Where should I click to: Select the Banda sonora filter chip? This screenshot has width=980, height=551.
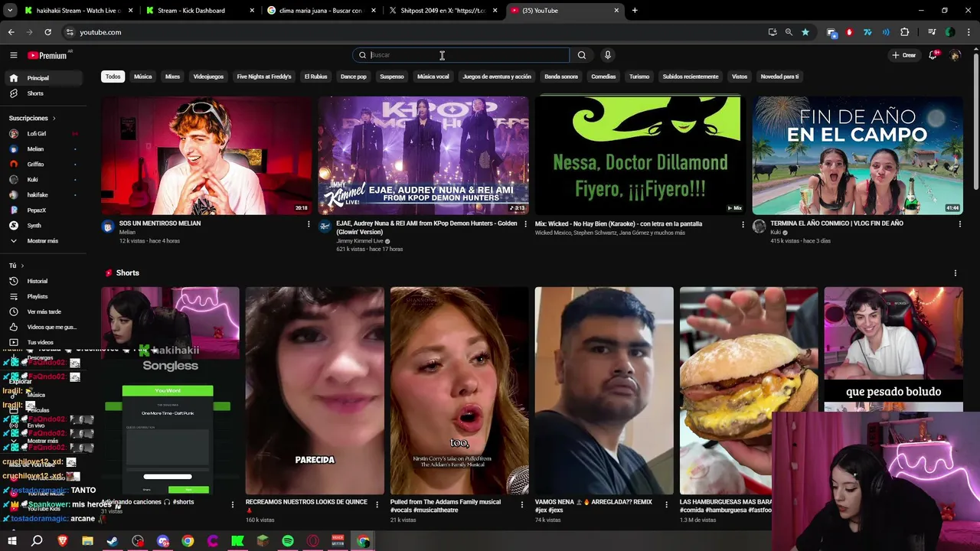(x=561, y=77)
